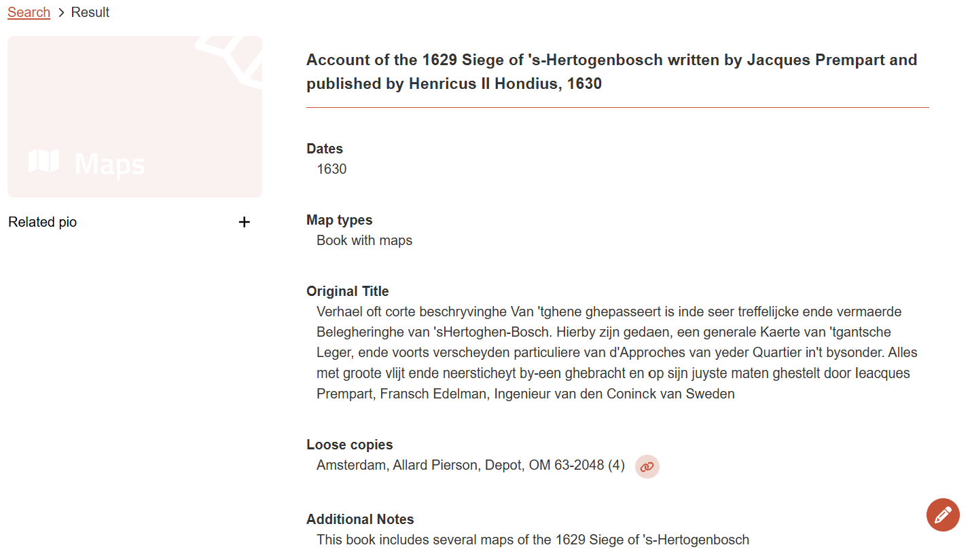This screenshot has width=970, height=560.
Task: Click the Amsterdam, Allard Pierson copy entry
Action: 470,465
